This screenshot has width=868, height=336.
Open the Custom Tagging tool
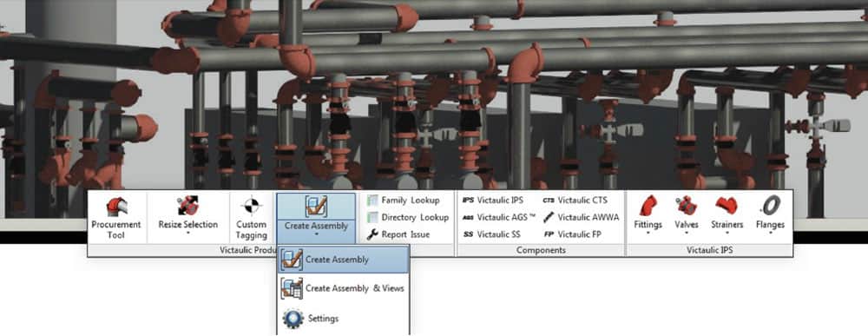pyautogui.click(x=252, y=218)
